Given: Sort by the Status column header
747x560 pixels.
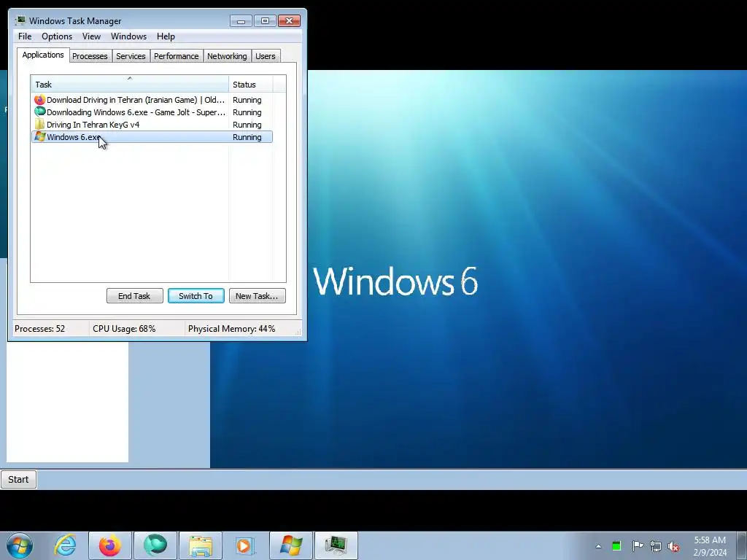Looking at the screenshot, I should (251, 85).
